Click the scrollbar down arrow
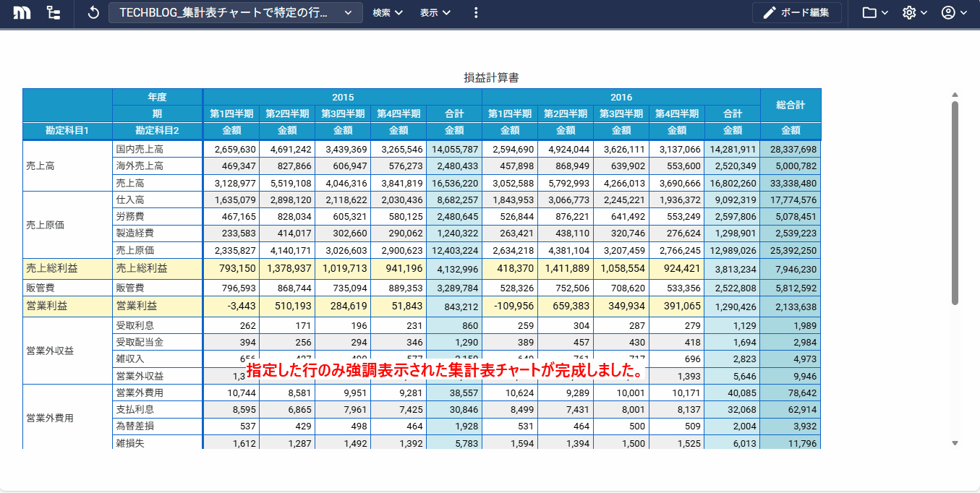Image resolution: width=980 pixels, height=493 pixels. pyautogui.click(x=955, y=442)
